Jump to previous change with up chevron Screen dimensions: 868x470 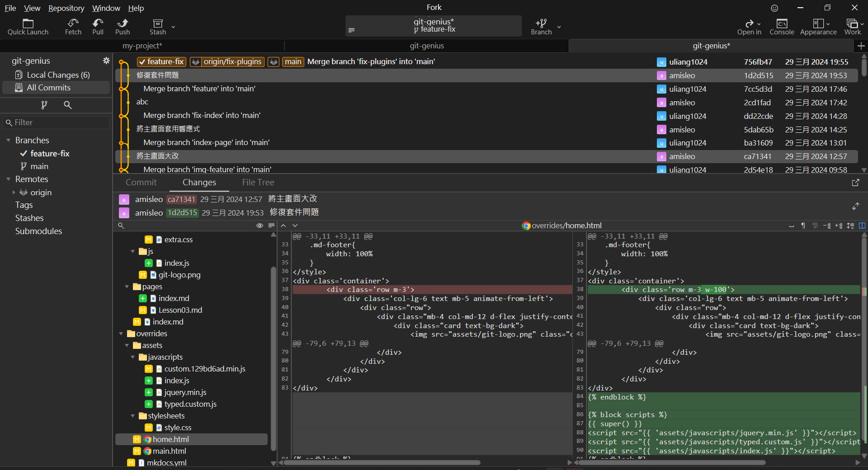click(283, 226)
